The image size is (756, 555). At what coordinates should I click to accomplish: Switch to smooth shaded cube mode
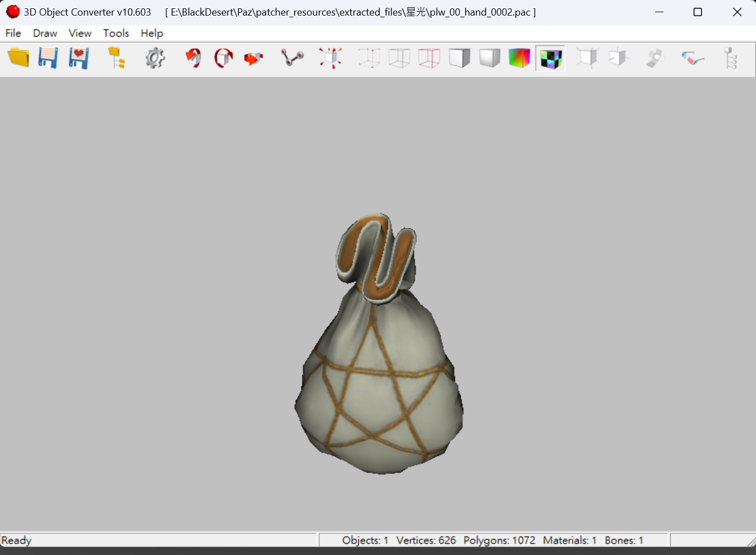tap(489, 57)
